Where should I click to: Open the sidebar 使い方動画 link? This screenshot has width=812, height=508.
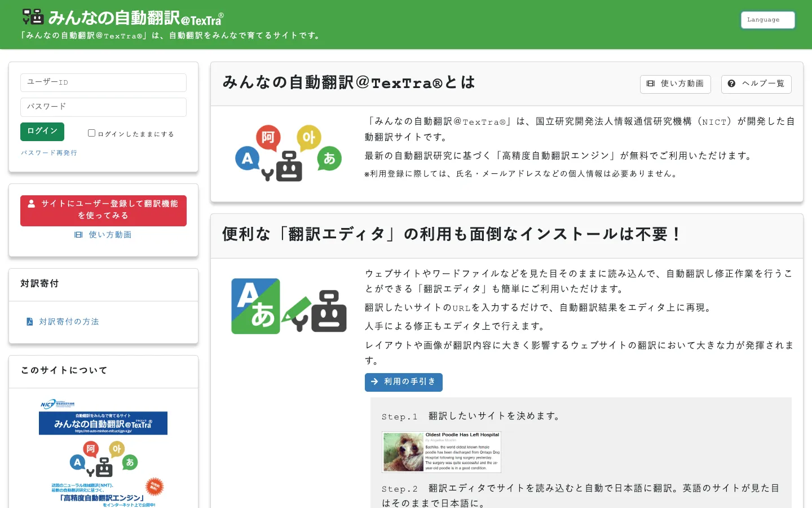tap(103, 235)
